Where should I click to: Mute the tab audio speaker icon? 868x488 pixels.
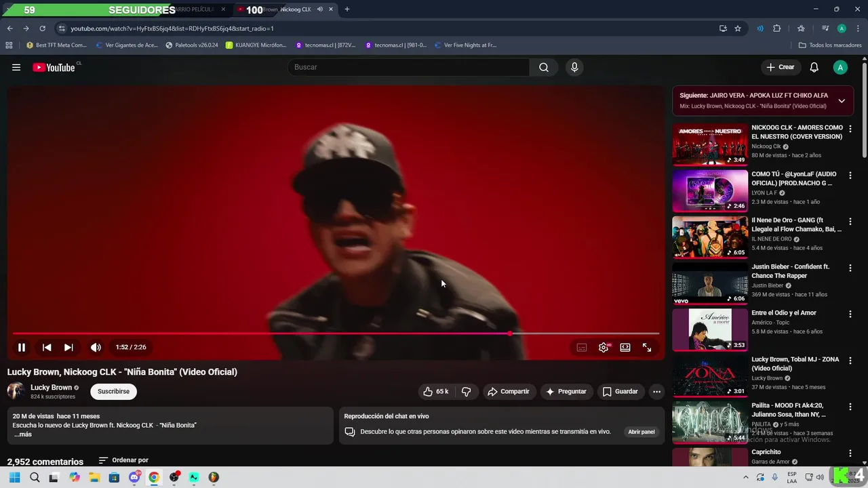pos(319,9)
